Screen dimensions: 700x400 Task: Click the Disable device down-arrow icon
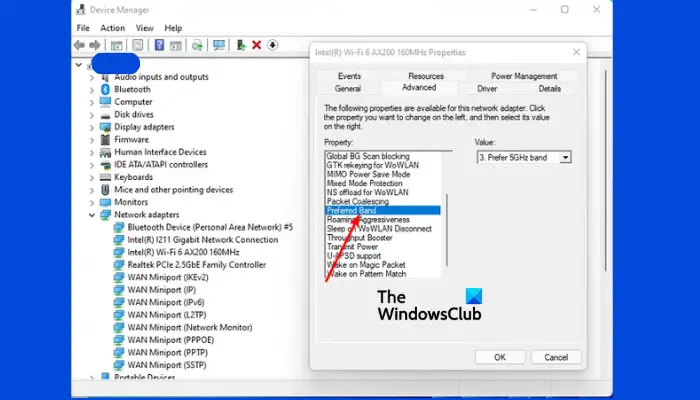[273, 45]
